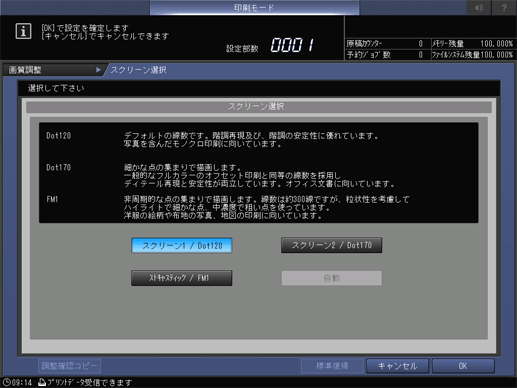Click the ファイルシステム残量 100.000% text

coord(472,55)
